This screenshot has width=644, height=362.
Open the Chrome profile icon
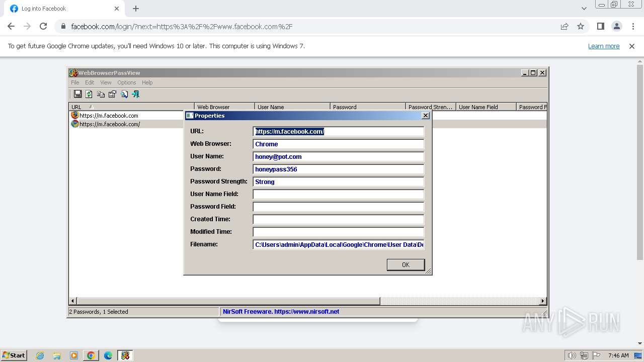click(617, 26)
